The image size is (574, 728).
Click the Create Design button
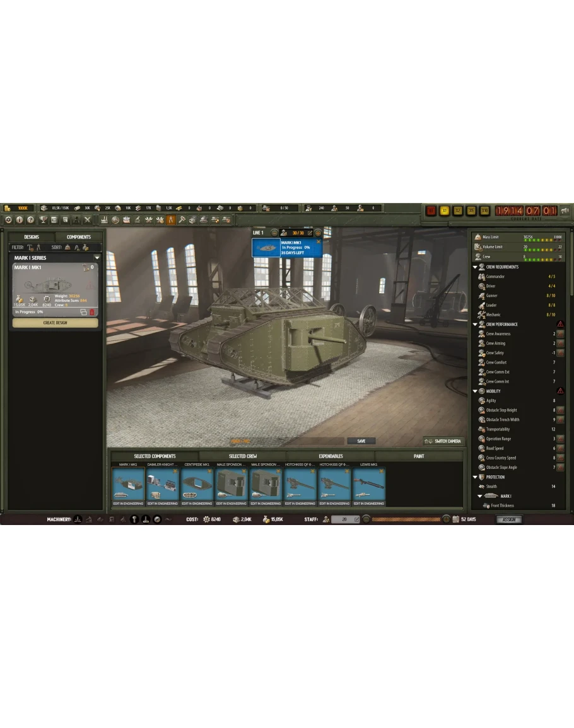point(56,323)
